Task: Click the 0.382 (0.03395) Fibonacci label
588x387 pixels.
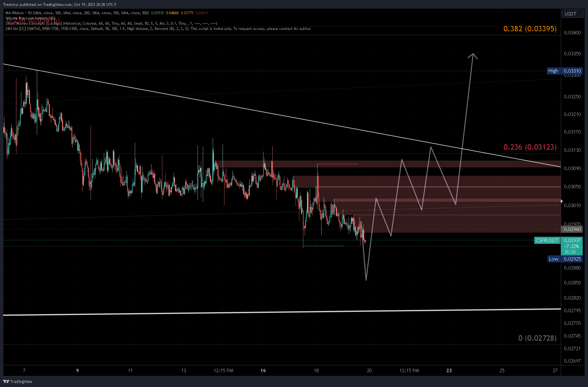Action: click(x=530, y=29)
